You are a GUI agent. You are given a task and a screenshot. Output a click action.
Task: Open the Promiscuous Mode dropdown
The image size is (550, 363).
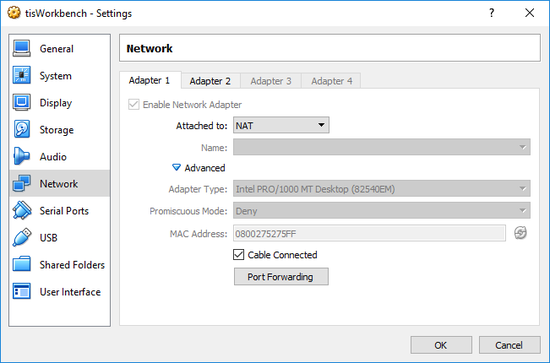pyautogui.click(x=382, y=211)
